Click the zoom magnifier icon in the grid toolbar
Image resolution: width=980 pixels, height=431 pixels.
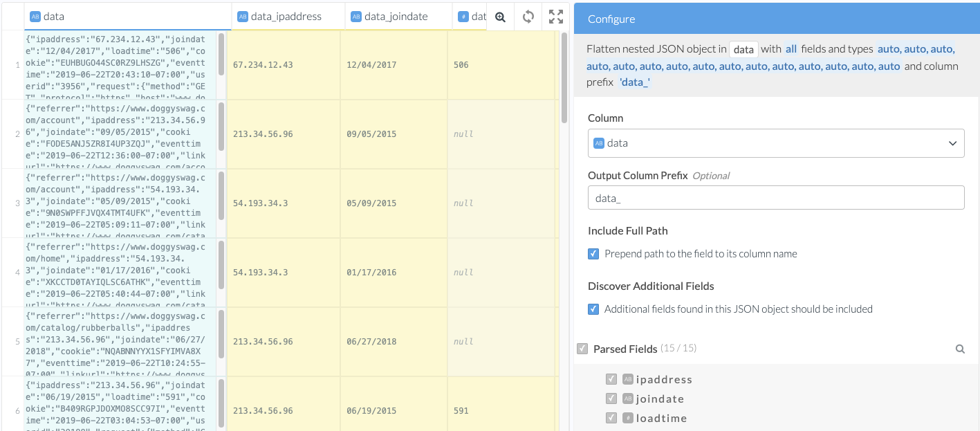[500, 17]
